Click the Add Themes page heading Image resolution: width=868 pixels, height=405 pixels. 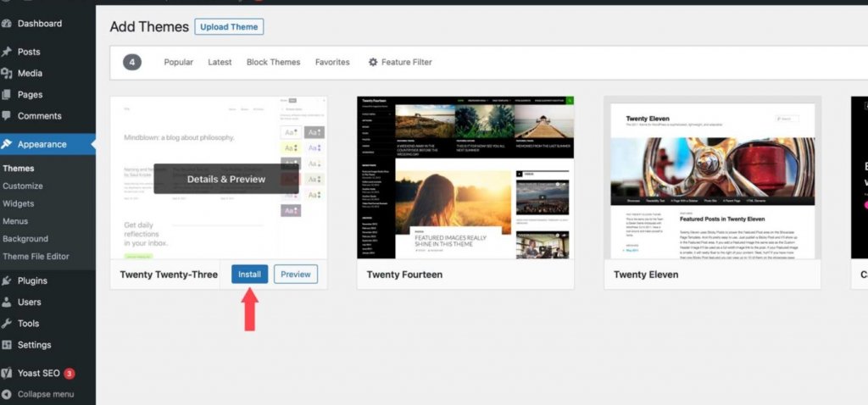(x=149, y=26)
